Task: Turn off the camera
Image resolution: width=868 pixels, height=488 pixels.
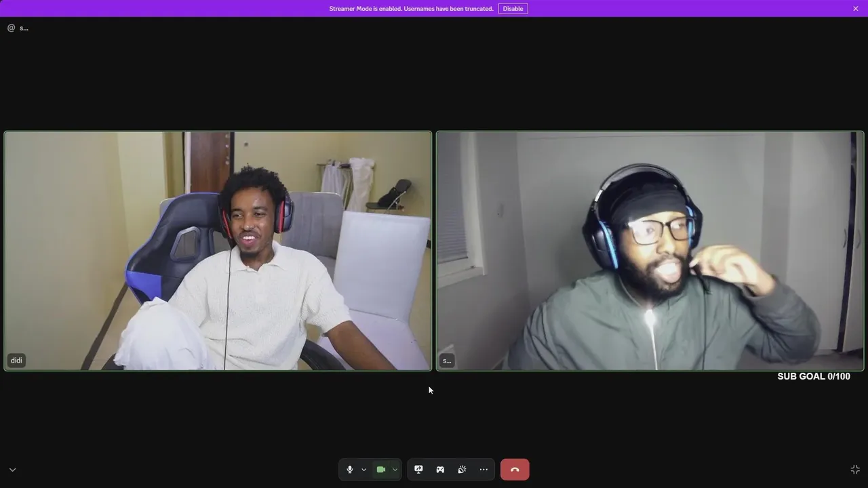Action: (x=381, y=470)
